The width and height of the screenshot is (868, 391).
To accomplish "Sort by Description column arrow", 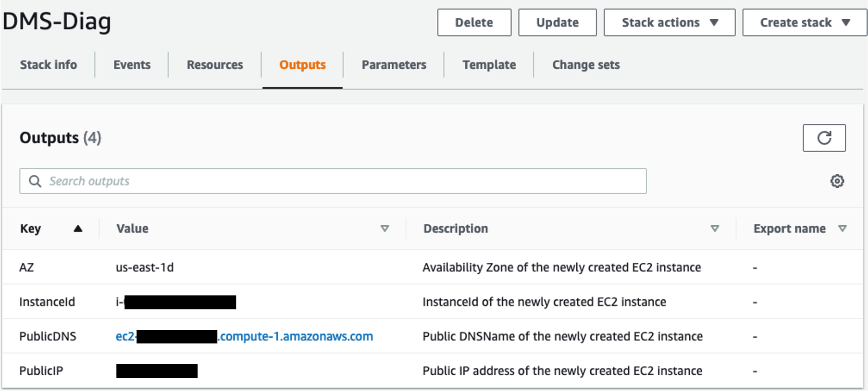I will click(x=715, y=229).
